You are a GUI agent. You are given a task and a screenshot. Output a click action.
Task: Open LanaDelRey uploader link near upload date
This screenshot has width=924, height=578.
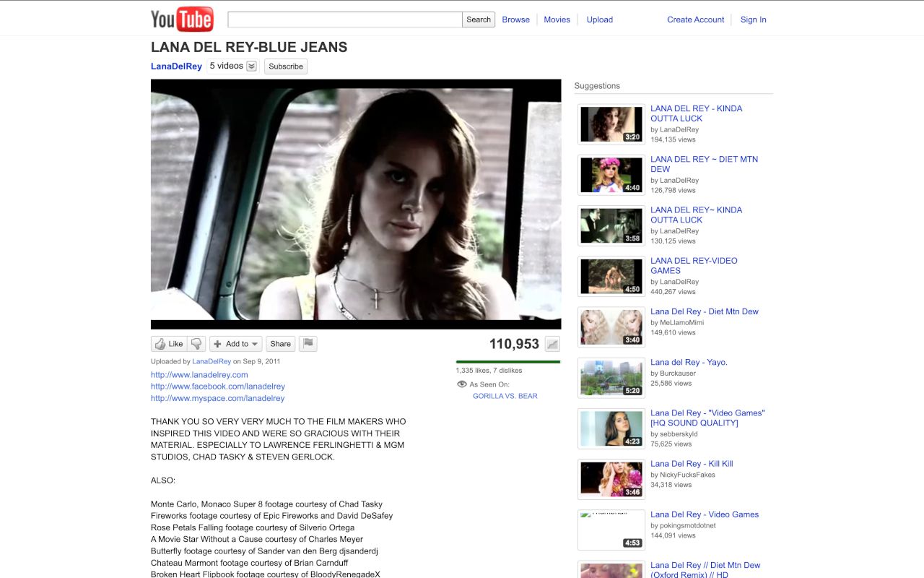tap(212, 361)
